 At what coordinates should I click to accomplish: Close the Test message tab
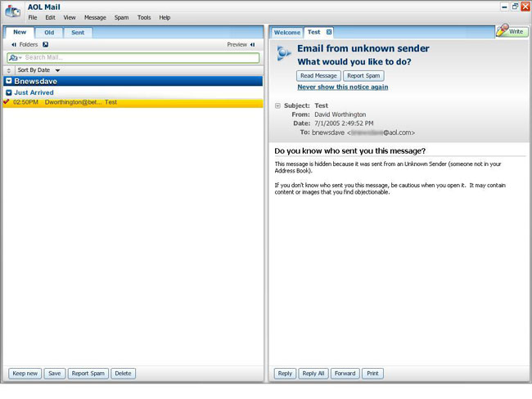click(x=329, y=32)
